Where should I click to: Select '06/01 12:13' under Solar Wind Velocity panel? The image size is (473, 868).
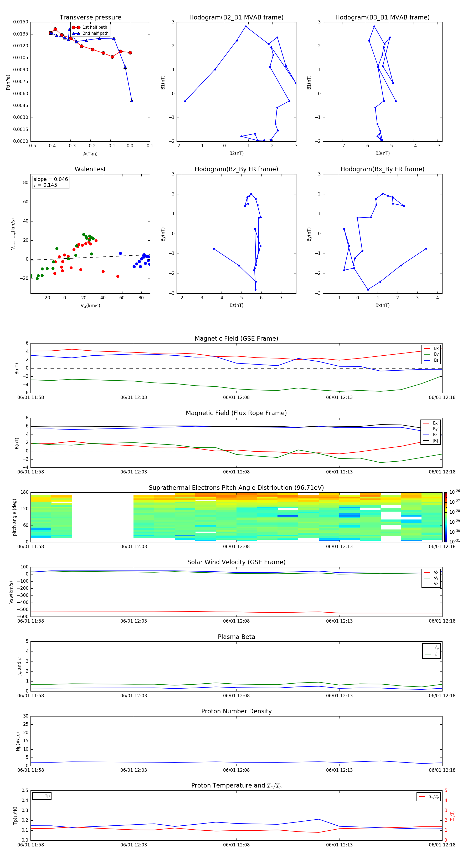339,621
